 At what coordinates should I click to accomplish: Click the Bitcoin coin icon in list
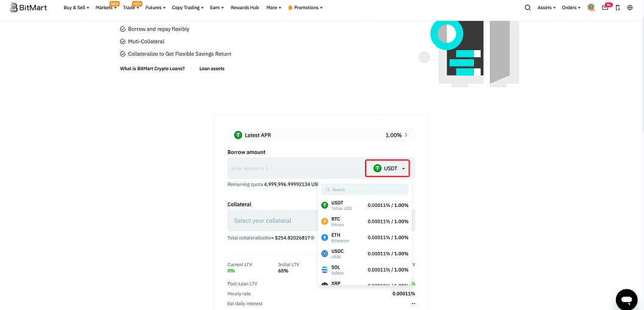click(x=325, y=221)
